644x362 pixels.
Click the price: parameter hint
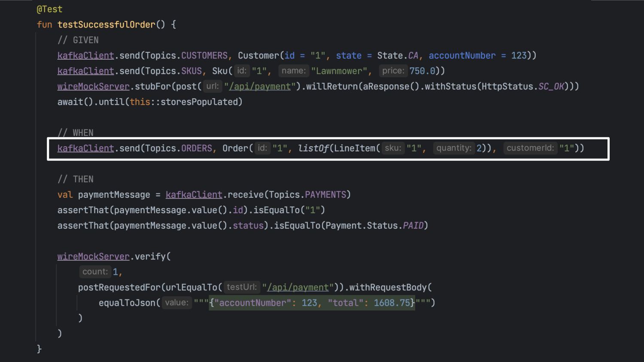(x=393, y=71)
